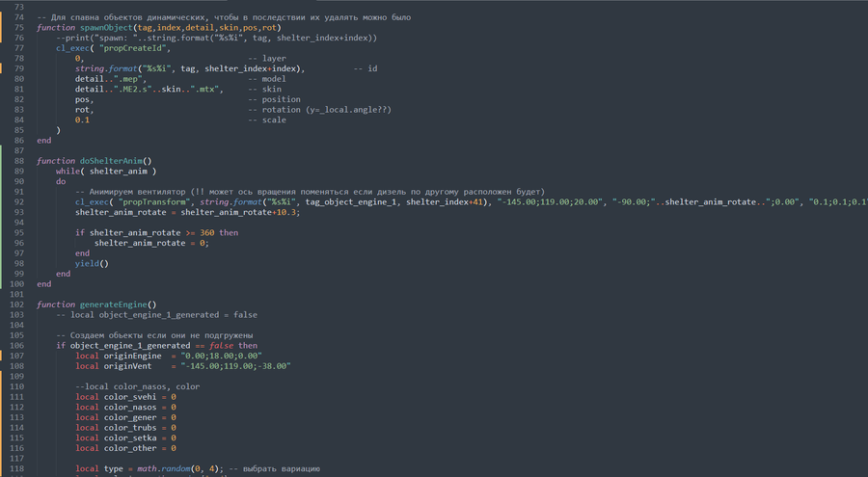Image resolution: width=868 pixels, height=477 pixels.
Task: Click the commented print statement on line 76
Action: 216,39
